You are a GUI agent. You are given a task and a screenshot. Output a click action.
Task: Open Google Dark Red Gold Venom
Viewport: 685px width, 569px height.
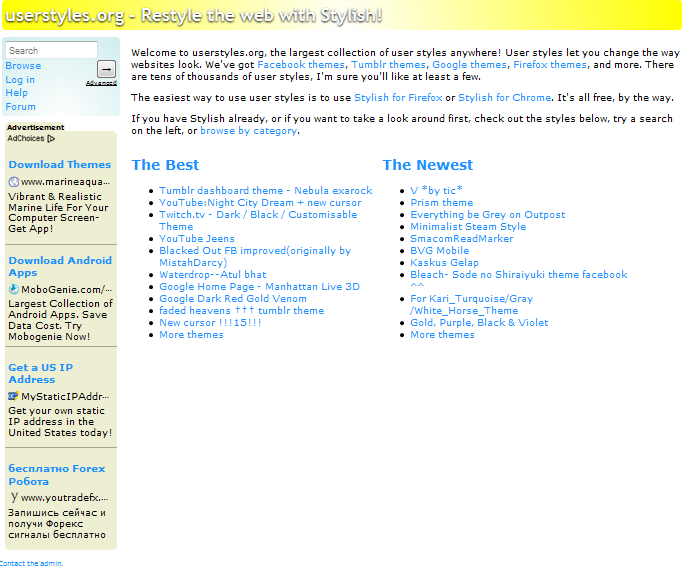click(233, 298)
